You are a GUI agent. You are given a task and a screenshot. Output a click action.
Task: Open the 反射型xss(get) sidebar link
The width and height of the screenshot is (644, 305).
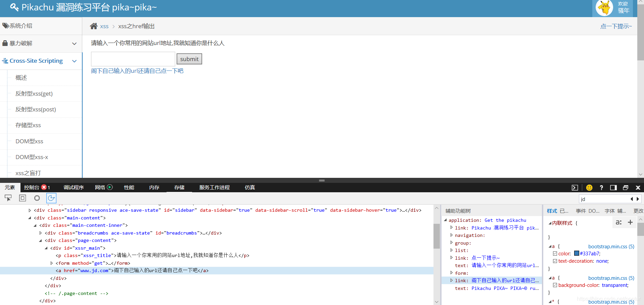tap(34, 94)
